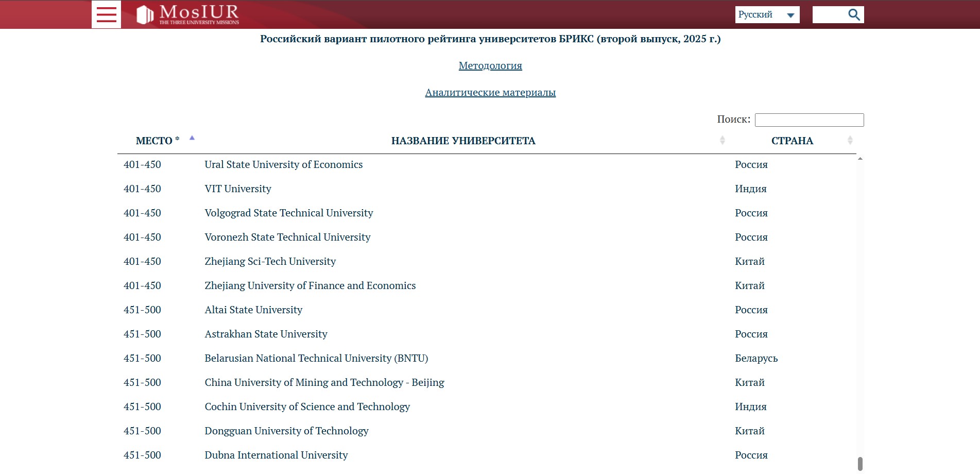Sort by НАЗВАНИЕ УНИВЕРСИТЕТА column arrows
The image size is (980, 474).
tap(722, 140)
